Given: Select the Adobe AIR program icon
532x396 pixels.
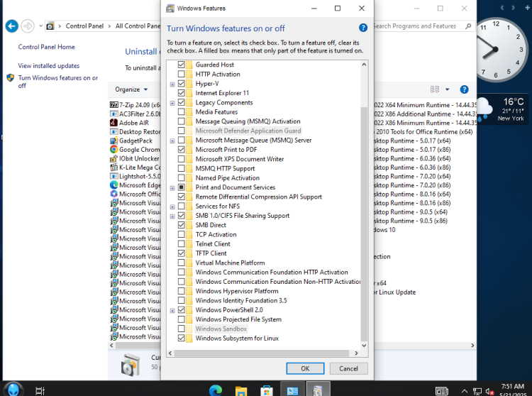Looking at the screenshot, I should click(x=114, y=123).
